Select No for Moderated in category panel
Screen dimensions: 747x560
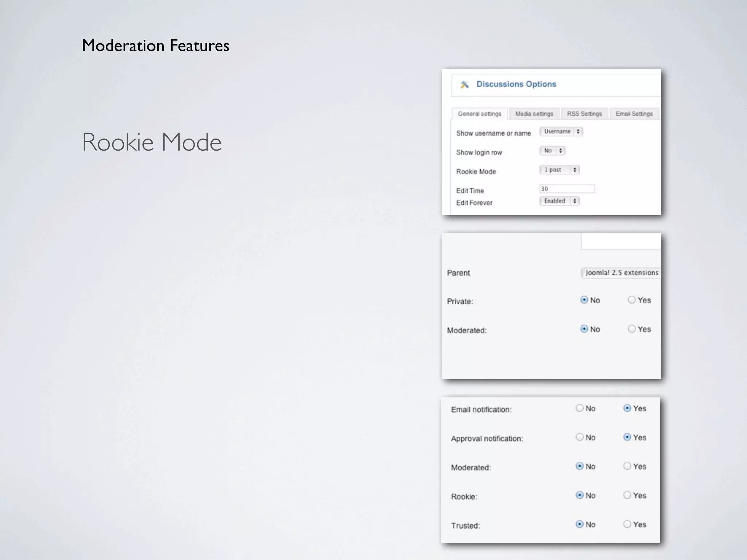click(x=584, y=329)
